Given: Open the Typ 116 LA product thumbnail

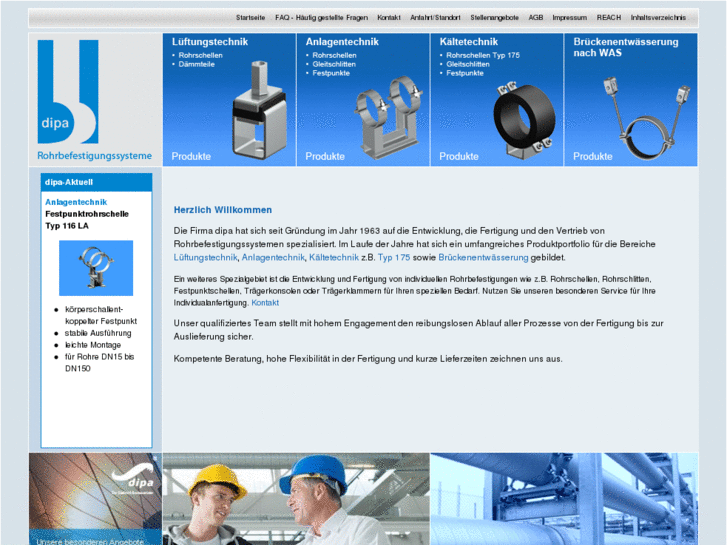Looking at the screenshot, I should (96, 268).
